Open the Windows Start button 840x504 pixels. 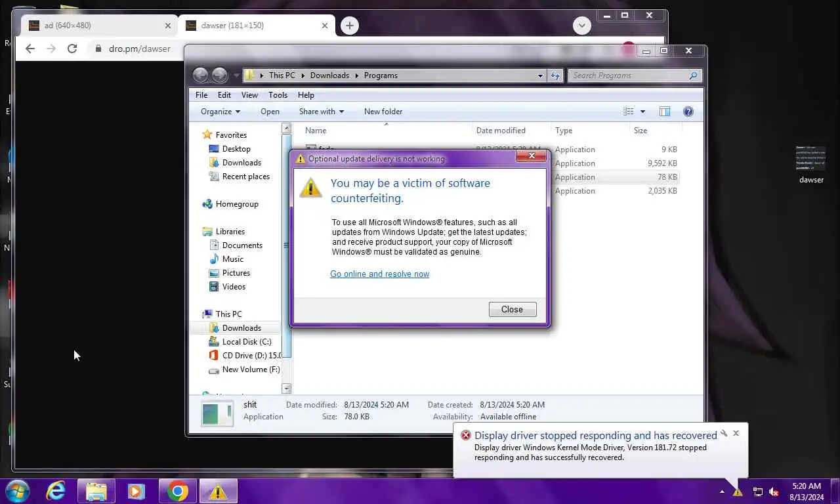coord(18,491)
